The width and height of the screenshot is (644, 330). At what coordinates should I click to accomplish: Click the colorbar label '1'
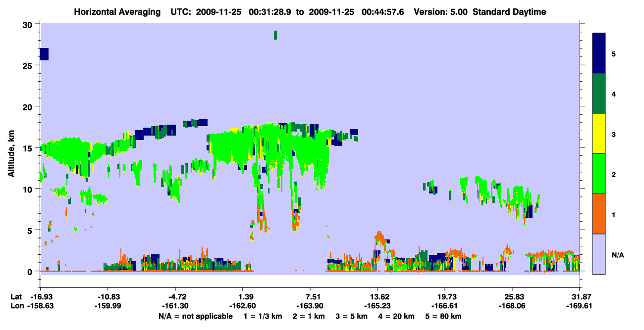tap(614, 214)
